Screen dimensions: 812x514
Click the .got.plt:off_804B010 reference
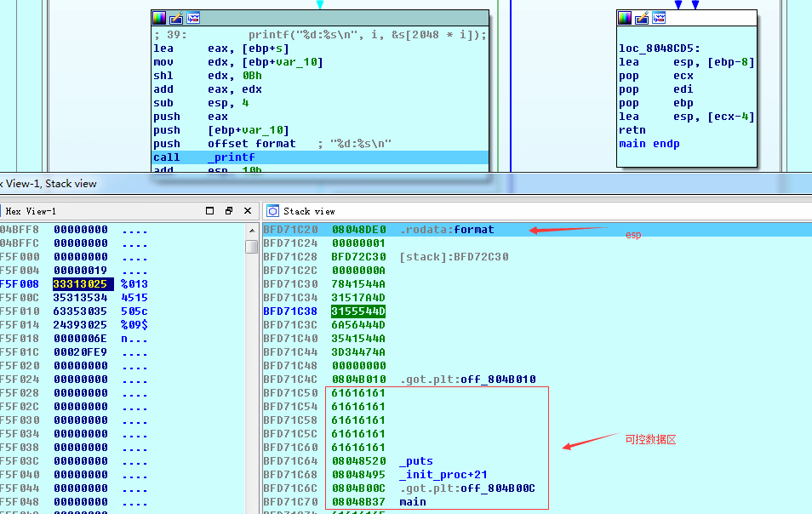click(467, 380)
